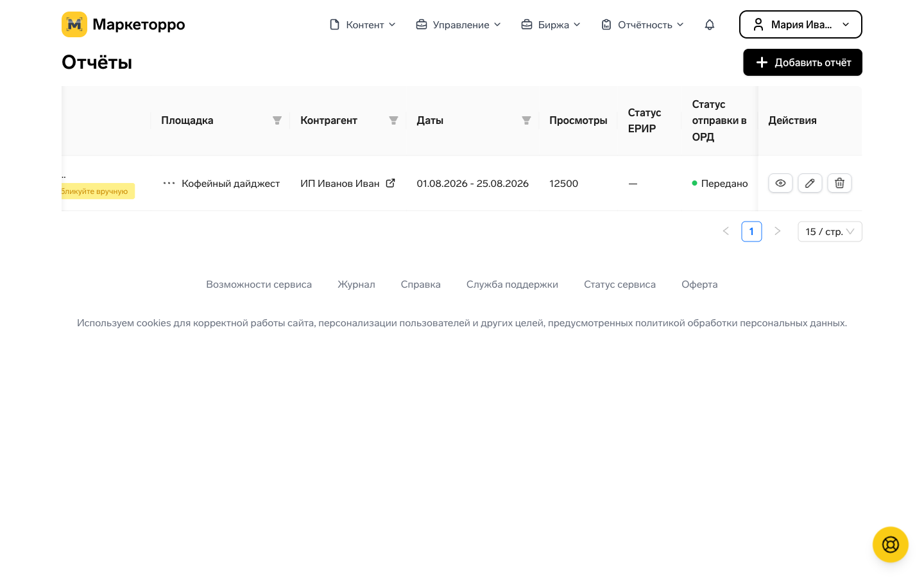Click Просмотры column header
This screenshot has width=924, height=578.
578,121
